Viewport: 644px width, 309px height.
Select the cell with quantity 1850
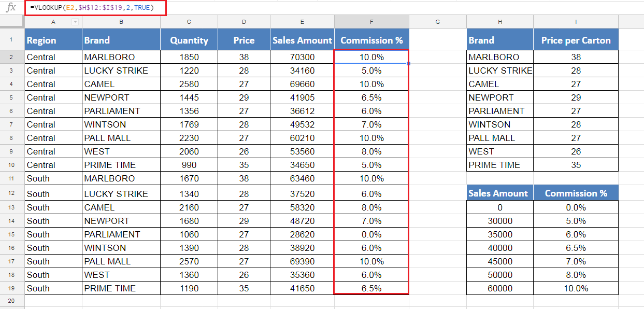click(189, 57)
